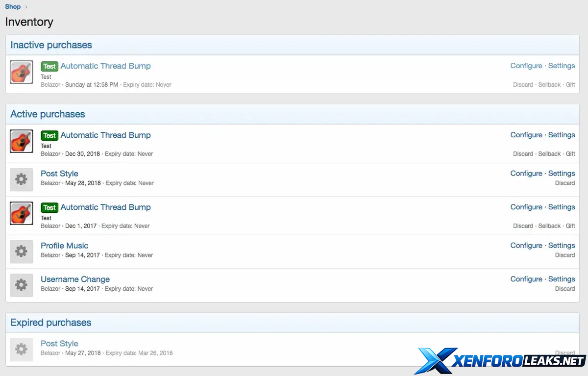
Task: Open Configure for inactive Automatic Thread Bump
Action: click(x=526, y=66)
